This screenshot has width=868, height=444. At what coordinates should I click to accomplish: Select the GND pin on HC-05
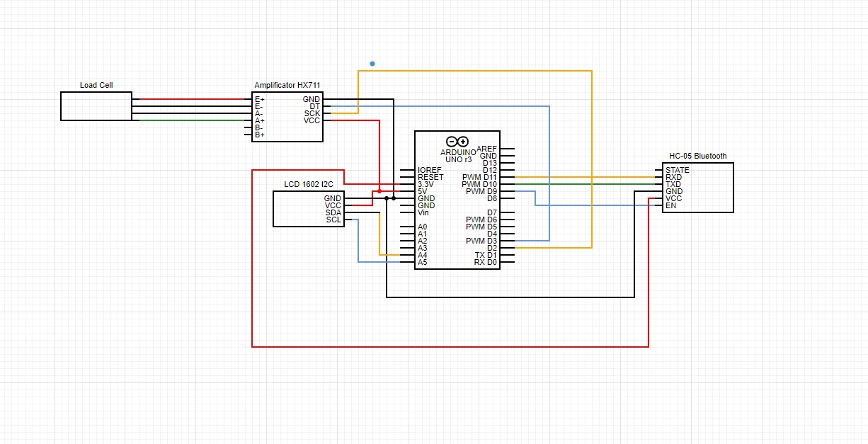click(x=674, y=191)
